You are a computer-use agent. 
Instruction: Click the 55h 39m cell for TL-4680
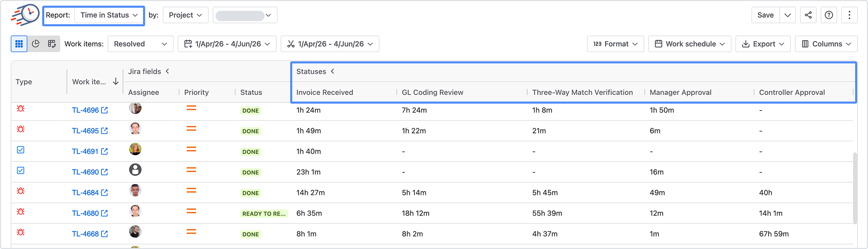coord(547,213)
